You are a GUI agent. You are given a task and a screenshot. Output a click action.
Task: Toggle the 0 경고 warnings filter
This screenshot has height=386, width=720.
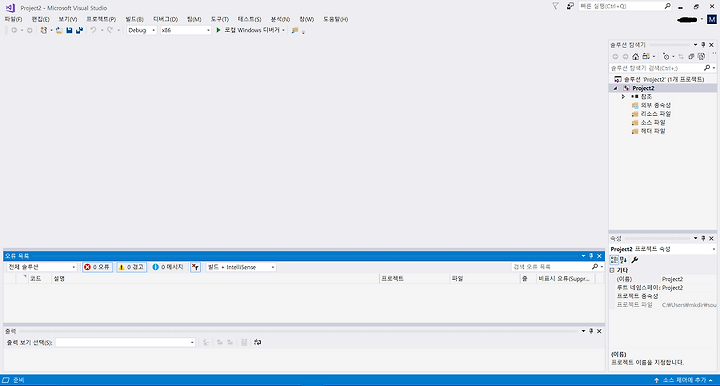pos(131,267)
